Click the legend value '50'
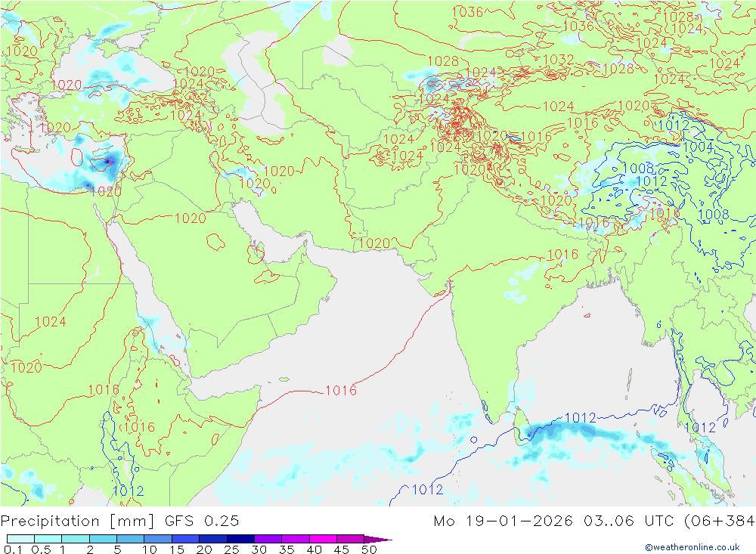 tap(369, 549)
